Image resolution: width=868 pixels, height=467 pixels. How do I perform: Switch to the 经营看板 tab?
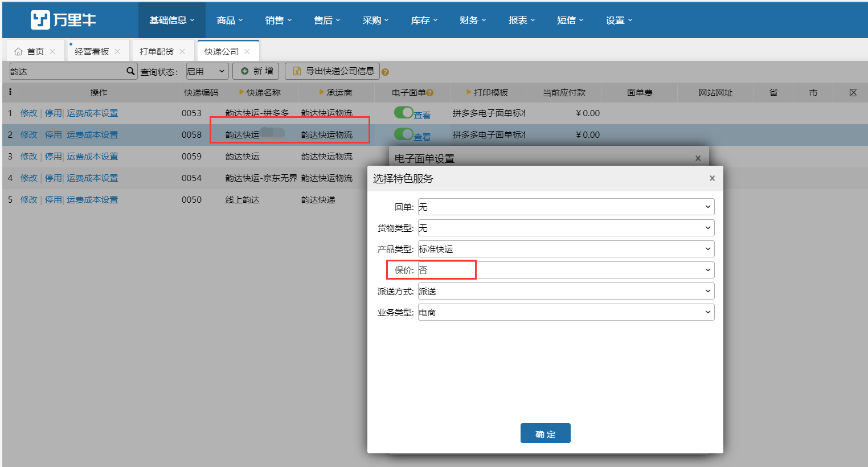coord(92,51)
